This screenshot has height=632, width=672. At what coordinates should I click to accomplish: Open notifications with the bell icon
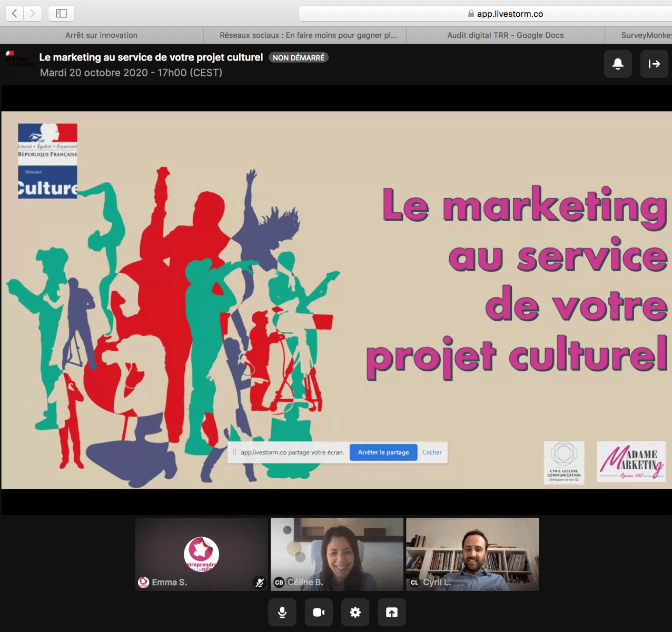coord(617,64)
